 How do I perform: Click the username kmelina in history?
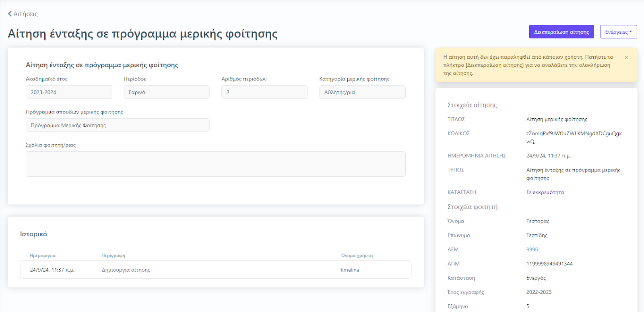coord(350,270)
